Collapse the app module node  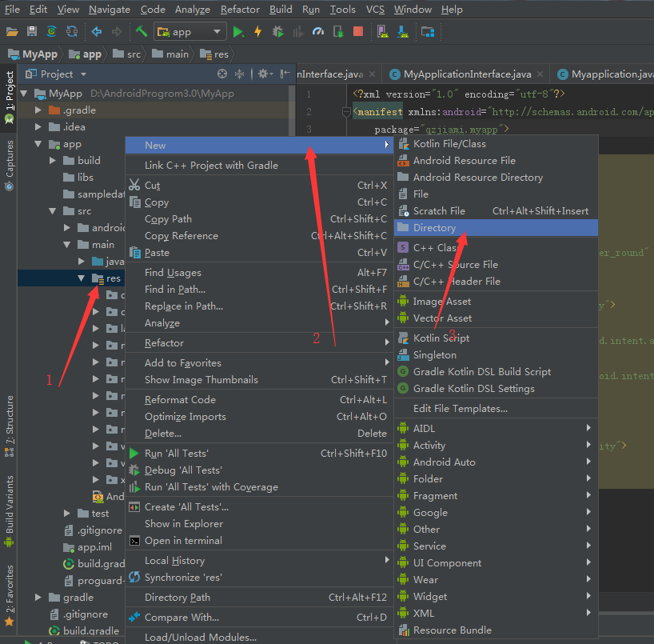click(x=38, y=144)
